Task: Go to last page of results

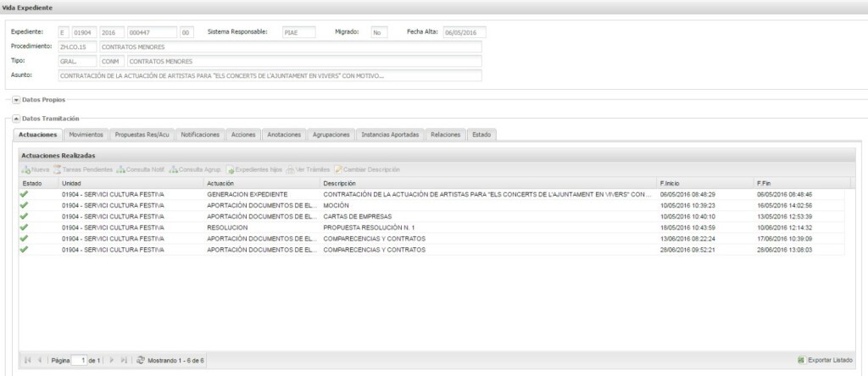Action: [124, 360]
